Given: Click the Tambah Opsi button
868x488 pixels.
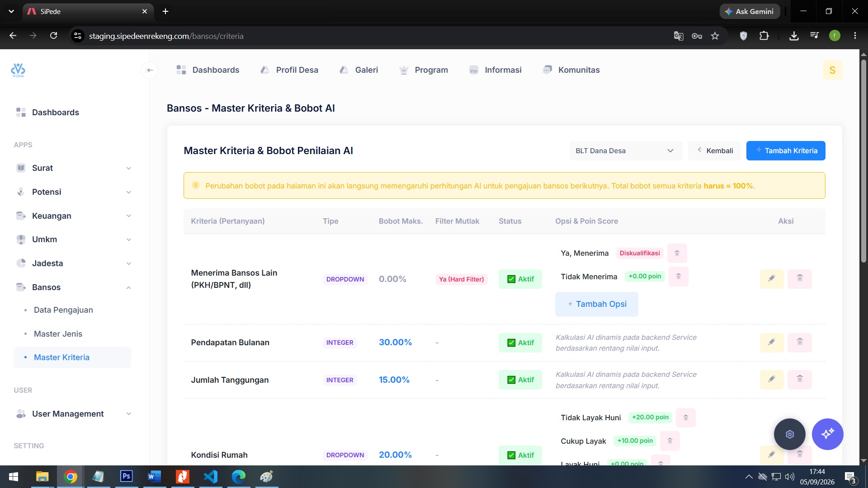Looking at the screenshot, I should point(597,304).
